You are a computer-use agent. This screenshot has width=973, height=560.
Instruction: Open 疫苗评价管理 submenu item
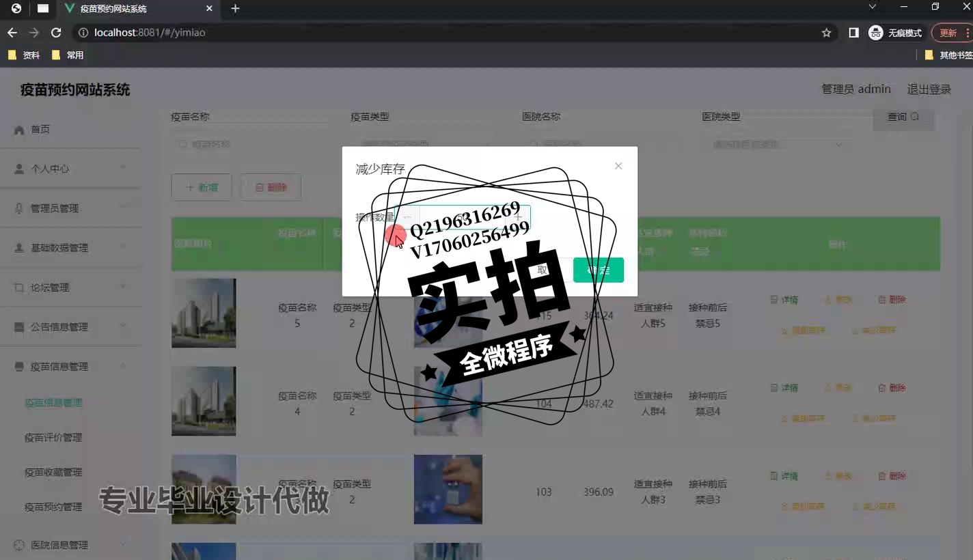(x=53, y=437)
